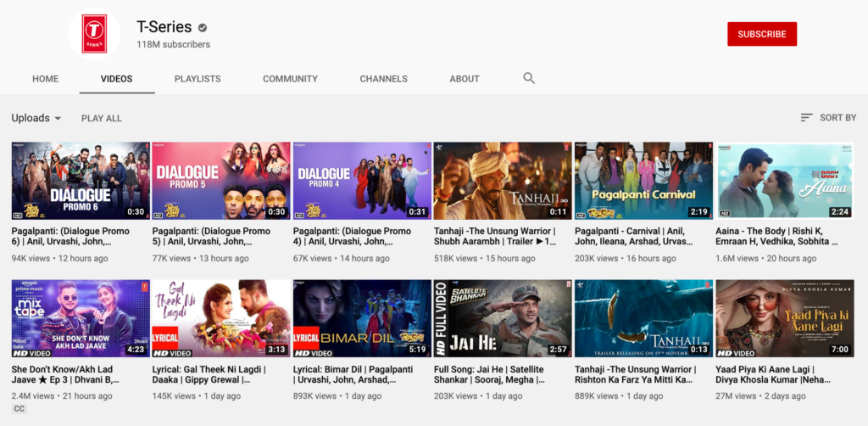Image resolution: width=868 pixels, height=426 pixels.
Task: Click title Pagalpanti Dialogue Promo 6
Action: coord(70,237)
